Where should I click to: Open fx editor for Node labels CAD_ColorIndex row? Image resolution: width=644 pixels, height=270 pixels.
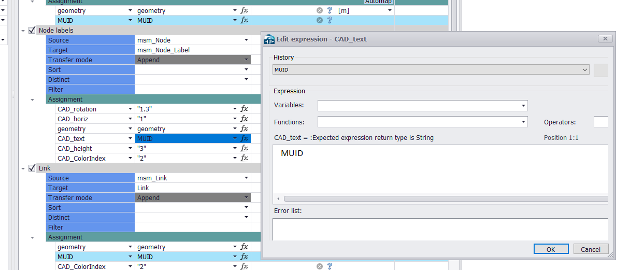(245, 159)
